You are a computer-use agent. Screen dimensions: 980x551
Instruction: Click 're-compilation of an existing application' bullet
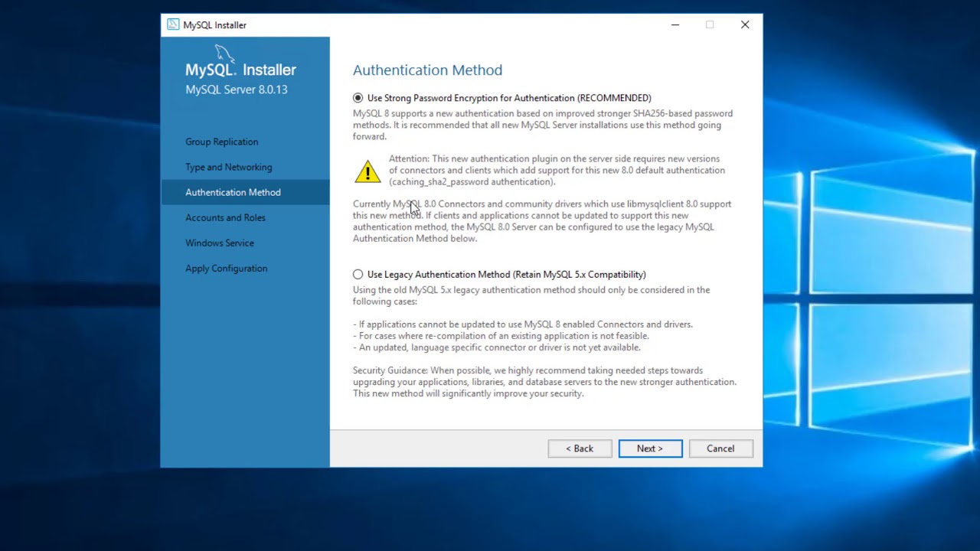coord(501,336)
